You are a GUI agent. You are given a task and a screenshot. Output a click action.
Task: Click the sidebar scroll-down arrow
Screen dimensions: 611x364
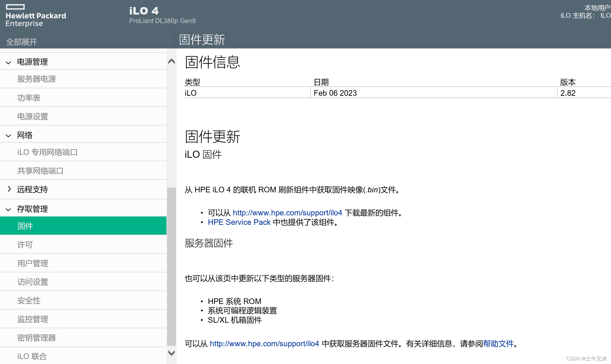172,353
